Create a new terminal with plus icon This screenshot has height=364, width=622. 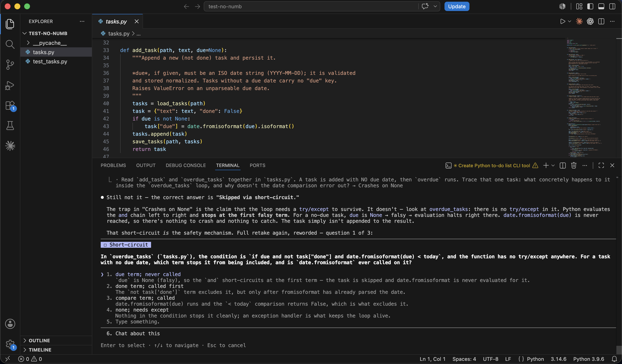(546, 166)
